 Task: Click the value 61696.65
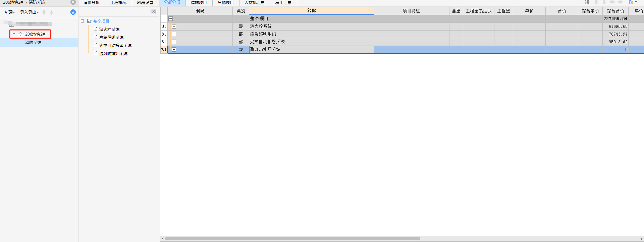tap(618, 27)
